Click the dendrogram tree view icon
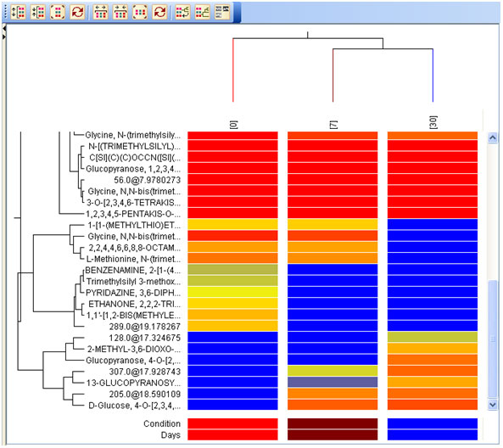Screen dimensions: 503x448 203,12
